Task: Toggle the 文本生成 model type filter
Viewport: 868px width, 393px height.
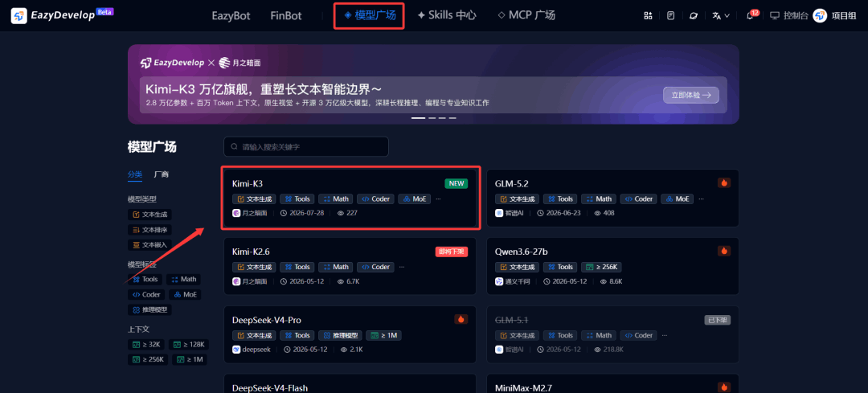Action: [x=149, y=215]
